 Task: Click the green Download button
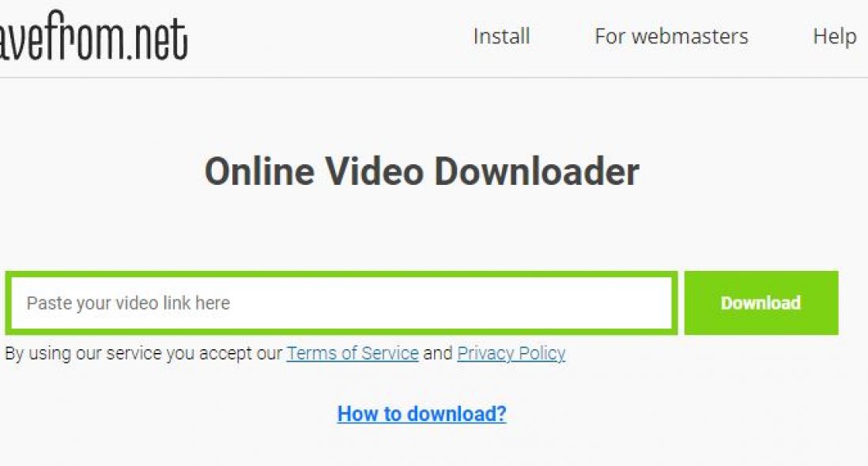(x=761, y=303)
